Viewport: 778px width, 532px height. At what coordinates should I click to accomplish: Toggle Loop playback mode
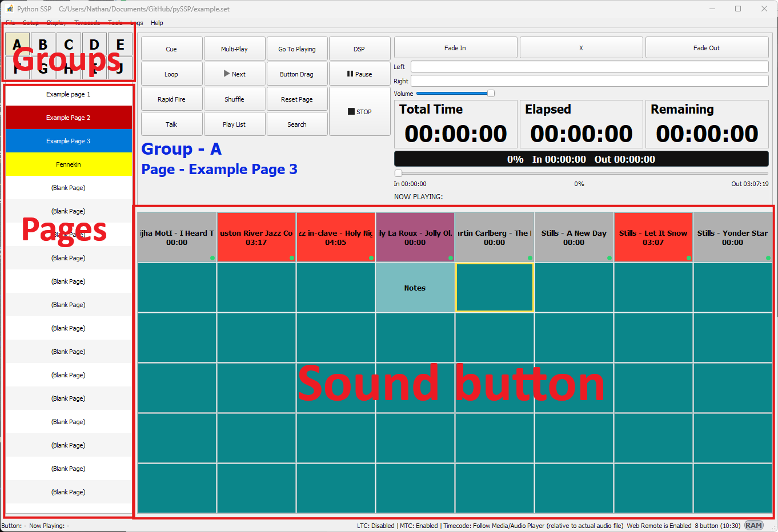pos(171,73)
